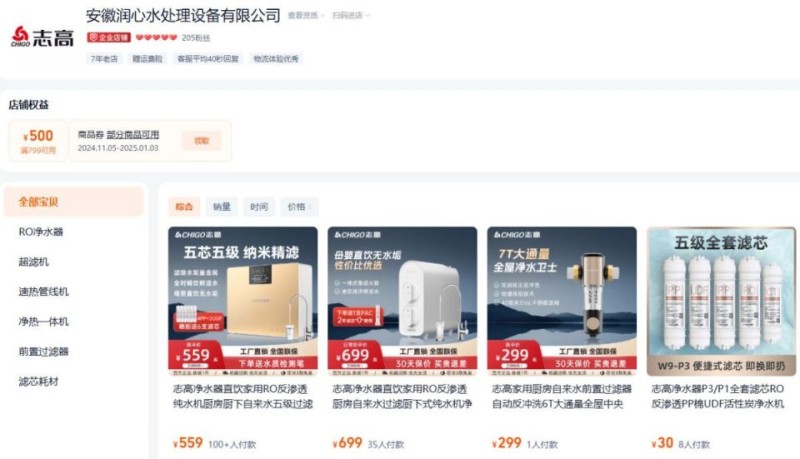This screenshot has width=800, height=459.
Task: Sort products by 销量
Action: [x=221, y=207]
